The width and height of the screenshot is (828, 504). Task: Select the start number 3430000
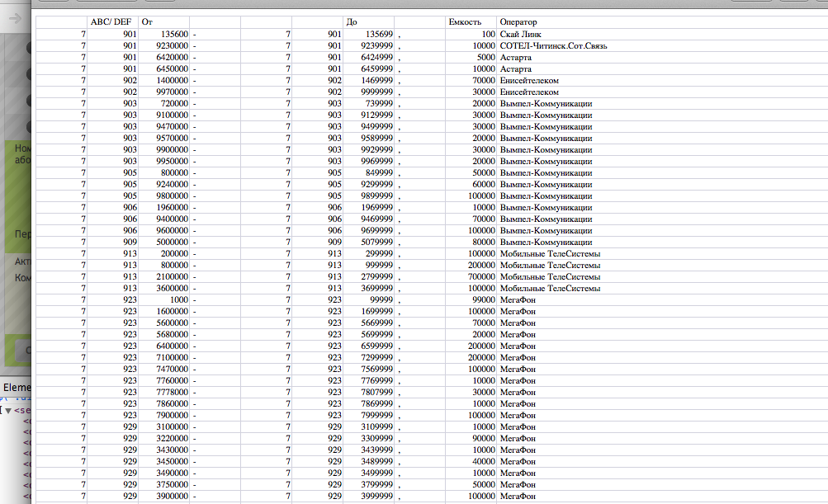pos(172,450)
